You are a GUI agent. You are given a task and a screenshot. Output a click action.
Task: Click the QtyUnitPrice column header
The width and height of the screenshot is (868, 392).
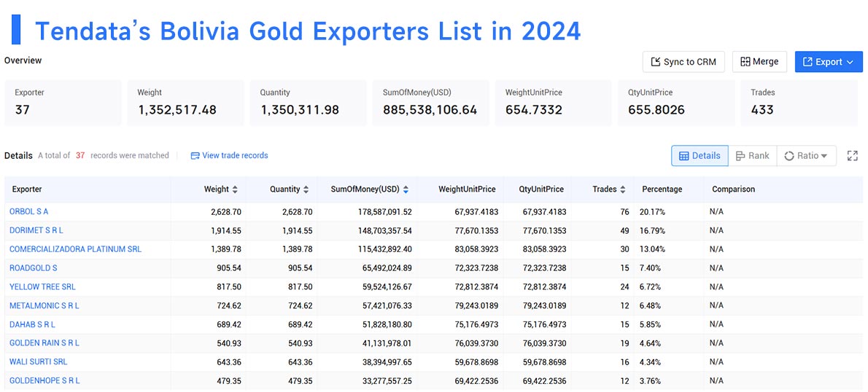[541, 189]
